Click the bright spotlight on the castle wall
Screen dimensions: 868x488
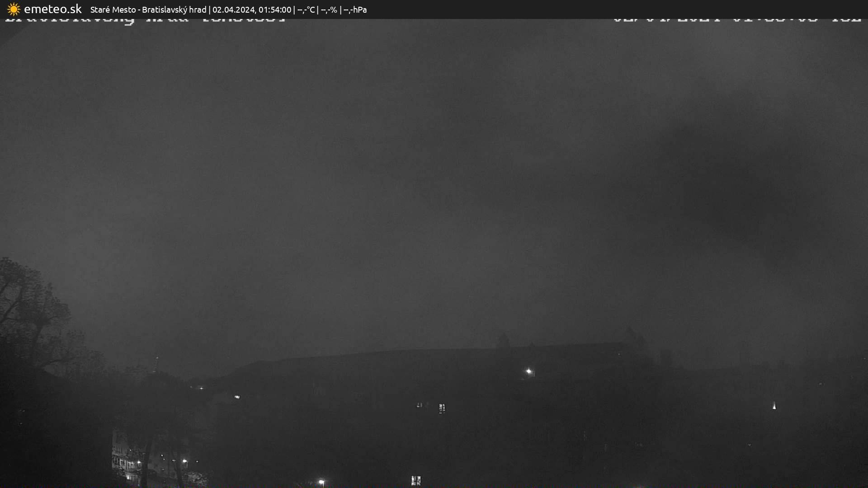pos(528,371)
